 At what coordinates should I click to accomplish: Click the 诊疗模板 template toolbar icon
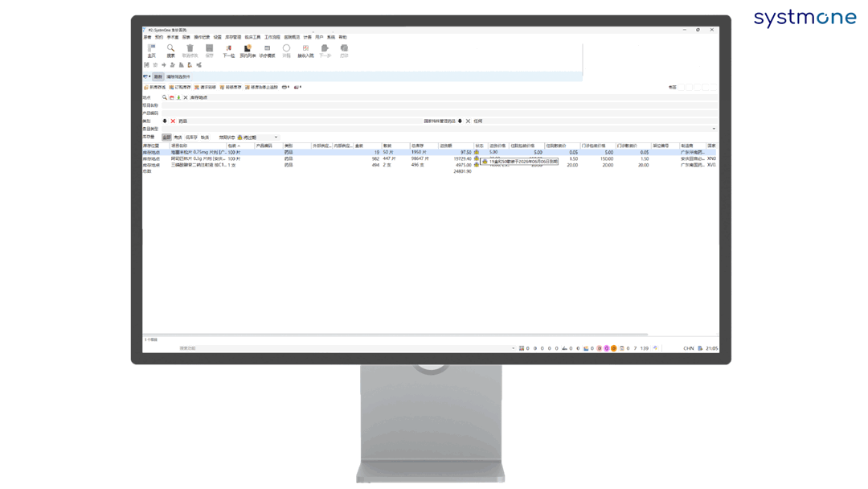(267, 50)
